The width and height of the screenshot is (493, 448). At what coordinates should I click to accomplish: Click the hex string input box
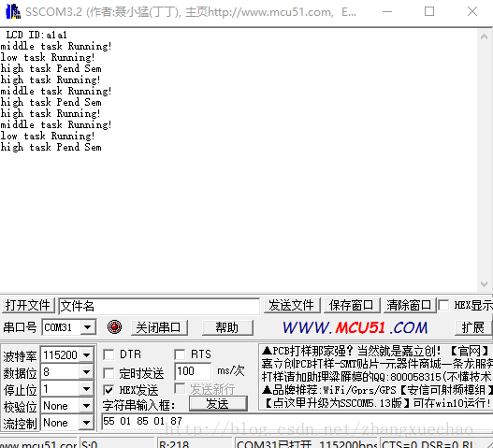(297, 422)
